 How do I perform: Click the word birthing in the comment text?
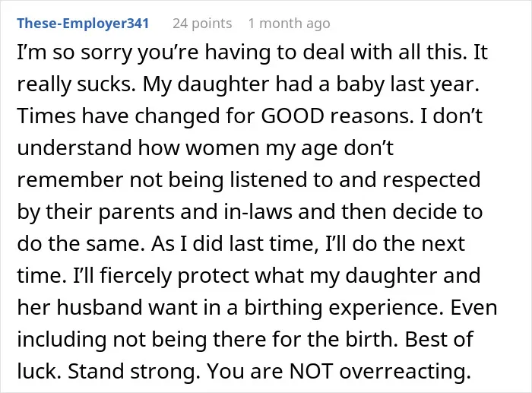(x=283, y=307)
